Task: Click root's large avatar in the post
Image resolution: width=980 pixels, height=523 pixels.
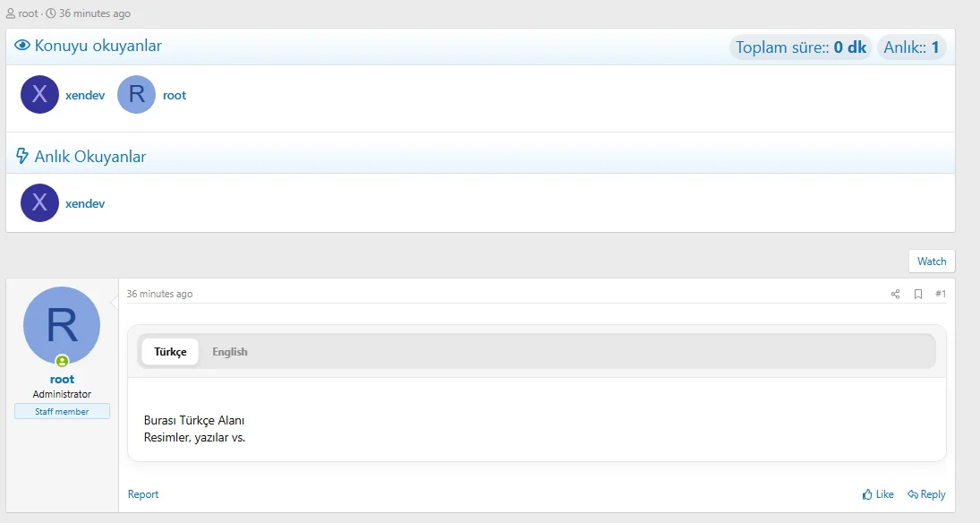Action: click(62, 325)
